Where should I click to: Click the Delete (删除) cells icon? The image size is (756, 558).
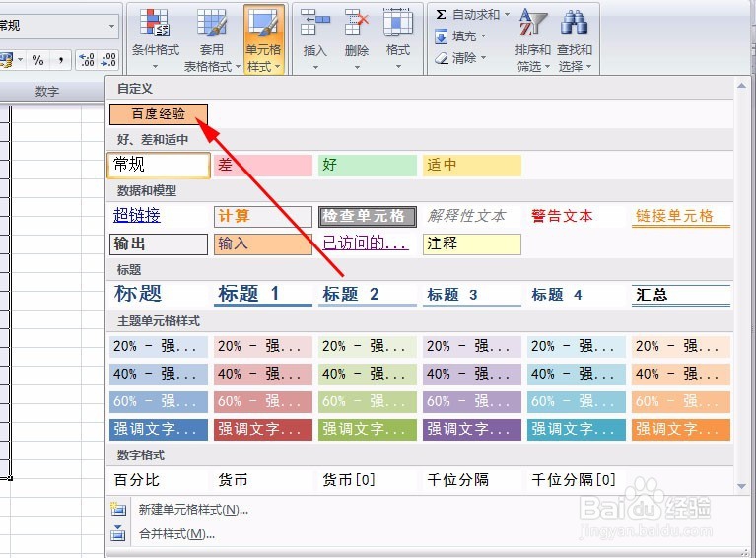coord(357,23)
